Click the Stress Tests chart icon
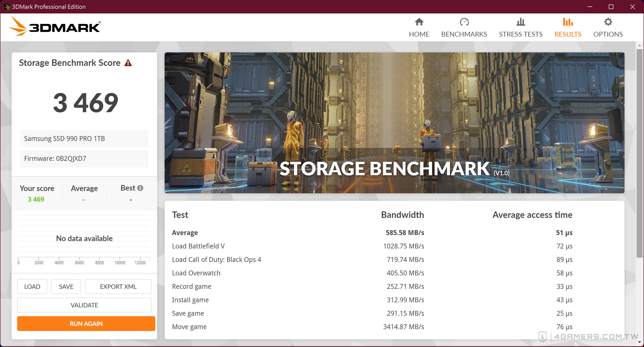The width and height of the screenshot is (644, 347). coord(520,22)
